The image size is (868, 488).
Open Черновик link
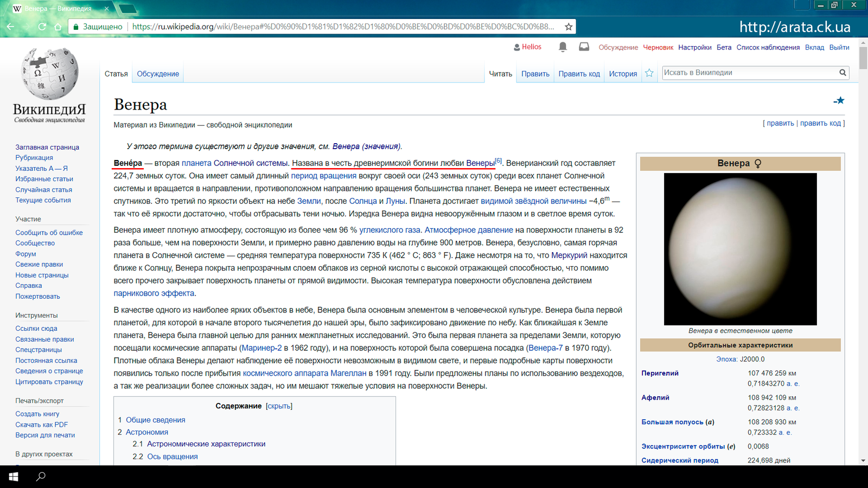[658, 48]
